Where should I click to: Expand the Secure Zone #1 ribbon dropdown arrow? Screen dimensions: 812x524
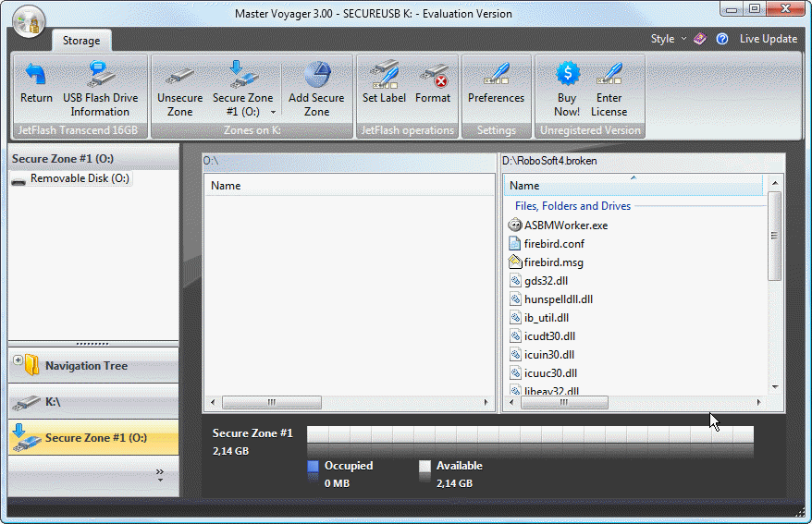point(273,112)
